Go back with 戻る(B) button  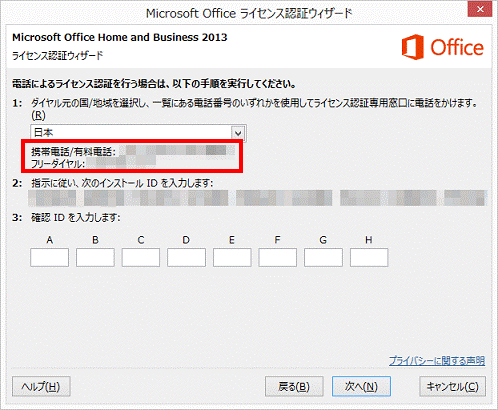coord(294,386)
